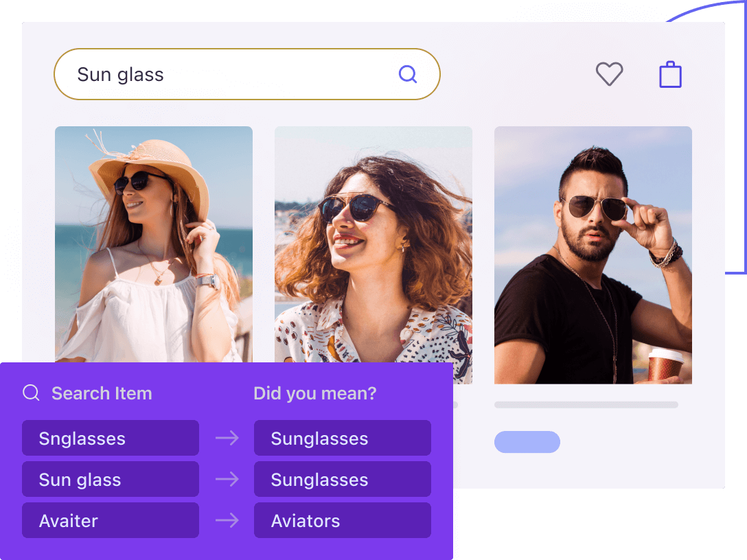
Task: Focus the 'Sun glass' search field
Action: [x=246, y=74]
